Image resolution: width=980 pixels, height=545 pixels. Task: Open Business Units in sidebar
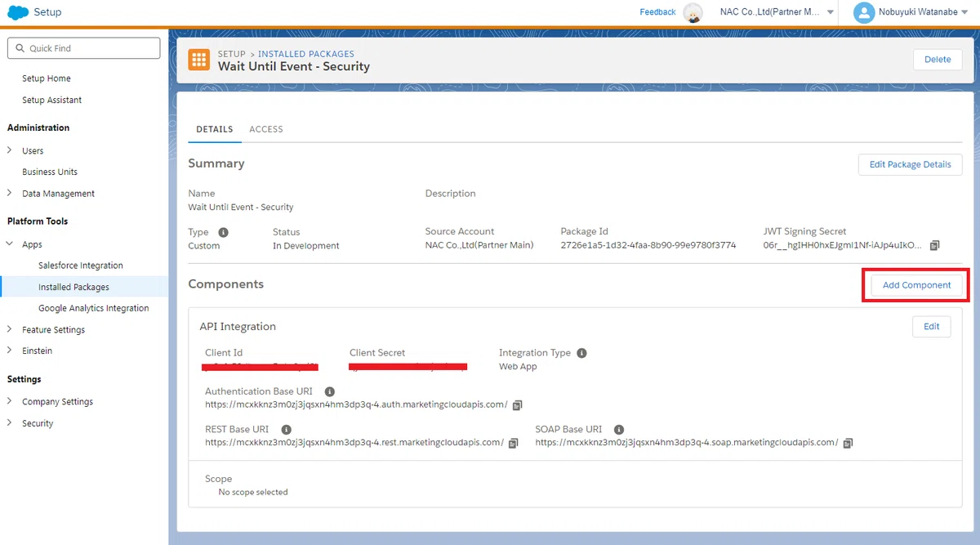tap(50, 172)
